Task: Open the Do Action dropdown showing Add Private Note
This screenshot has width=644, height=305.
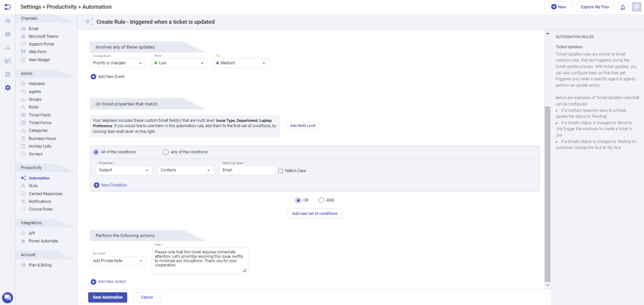Action: point(117,260)
